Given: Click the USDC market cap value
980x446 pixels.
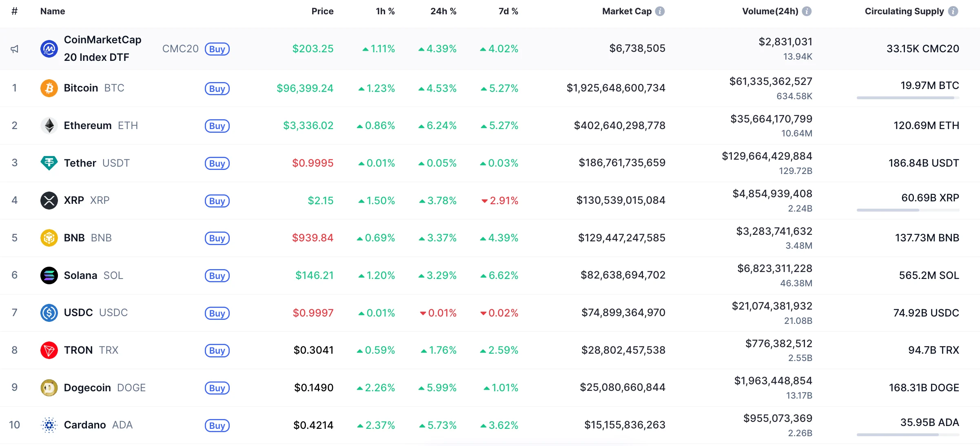Looking at the screenshot, I should click(623, 313).
